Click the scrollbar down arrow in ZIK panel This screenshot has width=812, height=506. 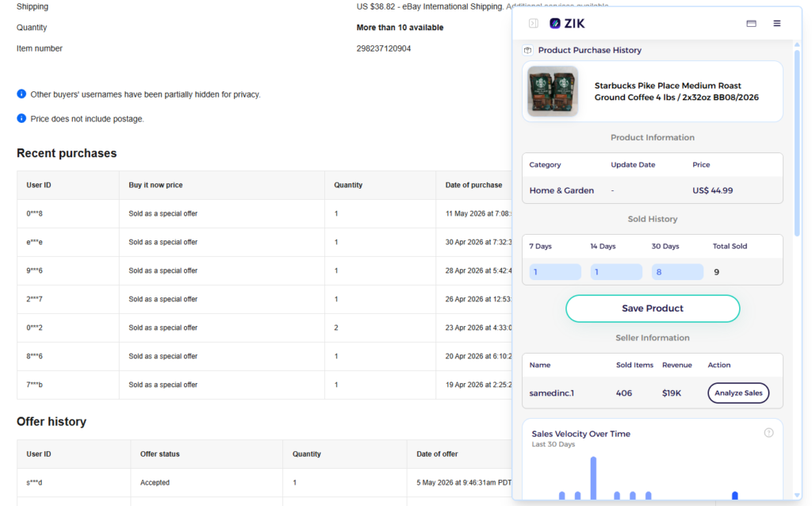pyautogui.click(x=798, y=496)
